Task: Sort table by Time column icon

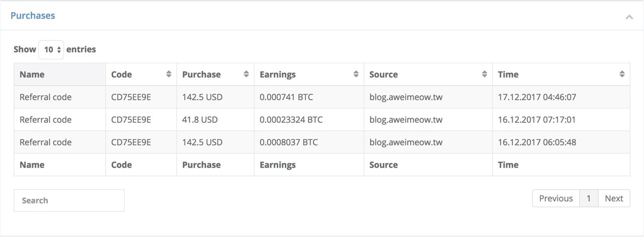Action: point(622,74)
